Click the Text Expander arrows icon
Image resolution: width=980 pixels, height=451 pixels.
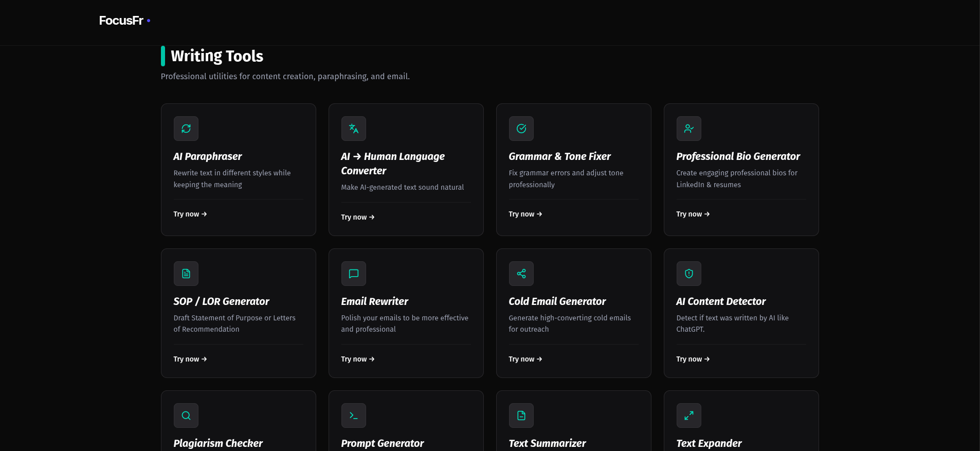[x=689, y=416]
